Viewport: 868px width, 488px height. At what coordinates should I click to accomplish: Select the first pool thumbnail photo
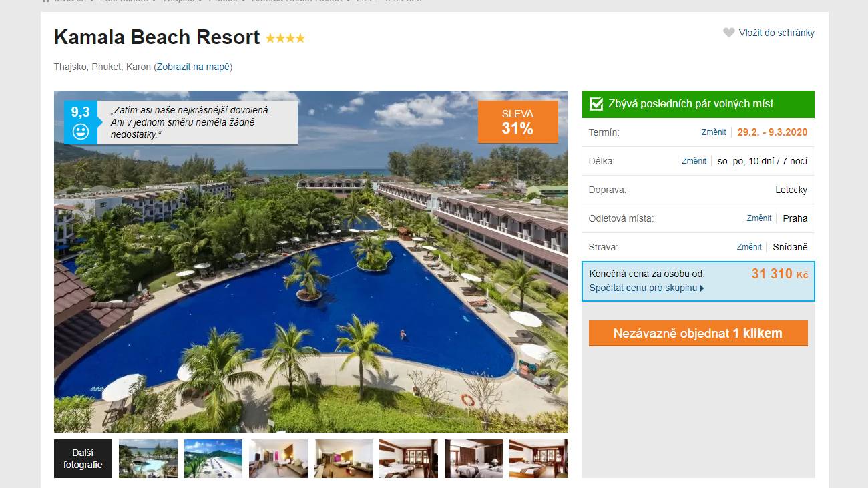[148, 459]
